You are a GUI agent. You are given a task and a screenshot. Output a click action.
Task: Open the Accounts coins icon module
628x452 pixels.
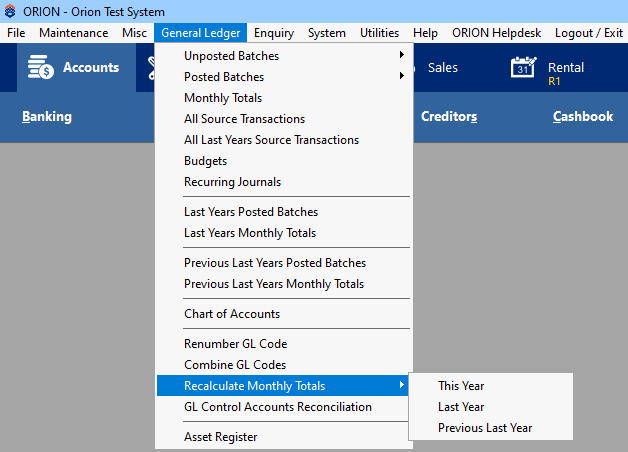coord(40,67)
